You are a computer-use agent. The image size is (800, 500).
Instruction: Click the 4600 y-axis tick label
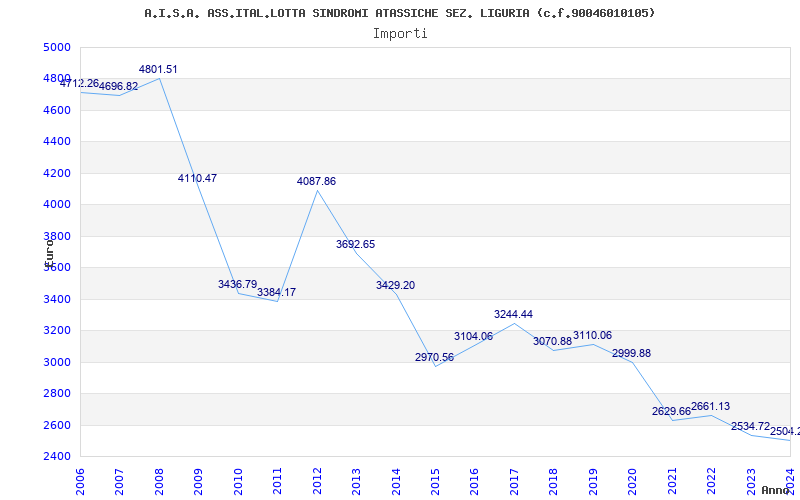57,110
